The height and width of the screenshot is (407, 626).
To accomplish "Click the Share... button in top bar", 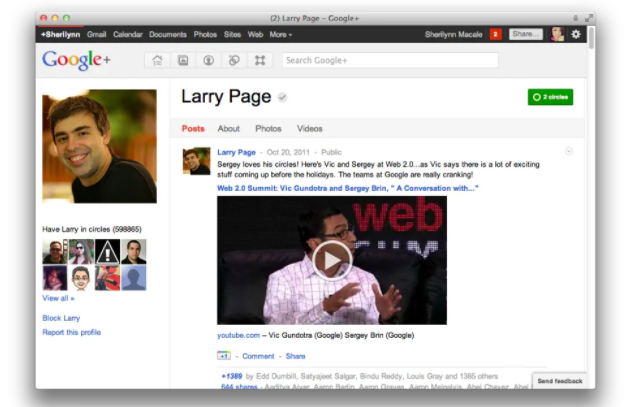I will pos(525,34).
